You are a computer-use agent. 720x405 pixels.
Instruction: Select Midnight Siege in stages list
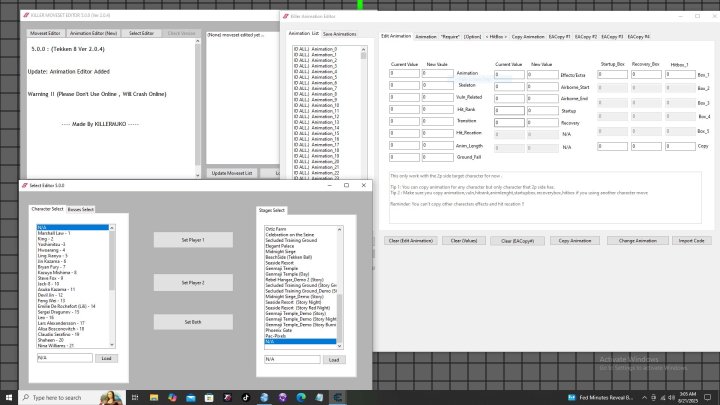pyautogui.click(x=301, y=252)
